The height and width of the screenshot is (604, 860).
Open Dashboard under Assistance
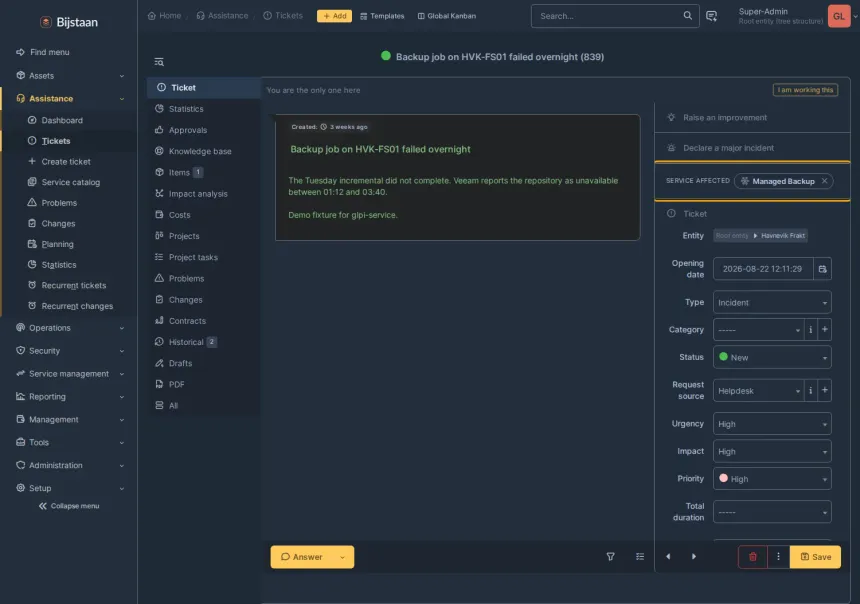(55, 120)
